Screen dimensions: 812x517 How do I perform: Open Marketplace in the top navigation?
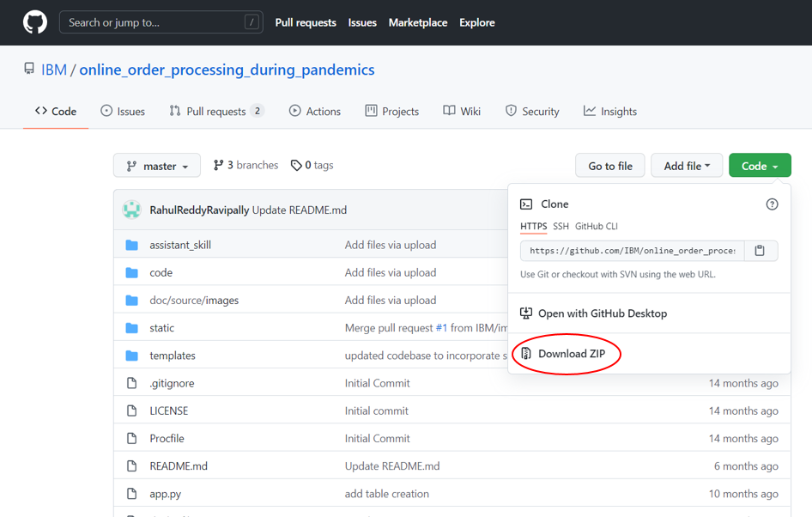(418, 23)
